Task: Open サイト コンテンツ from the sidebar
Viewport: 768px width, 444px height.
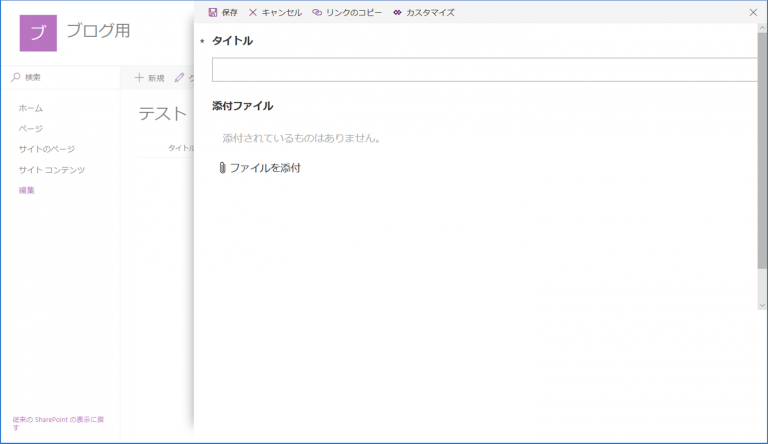Action: (51, 170)
